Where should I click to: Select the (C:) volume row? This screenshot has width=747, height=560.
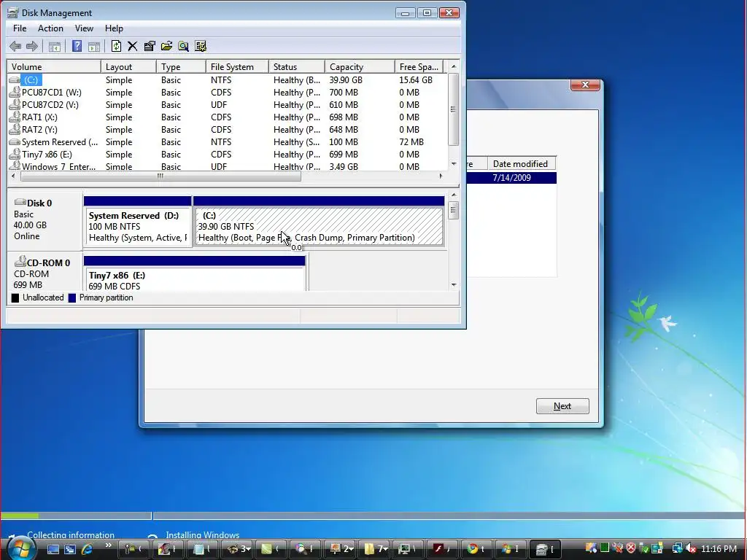point(228,80)
